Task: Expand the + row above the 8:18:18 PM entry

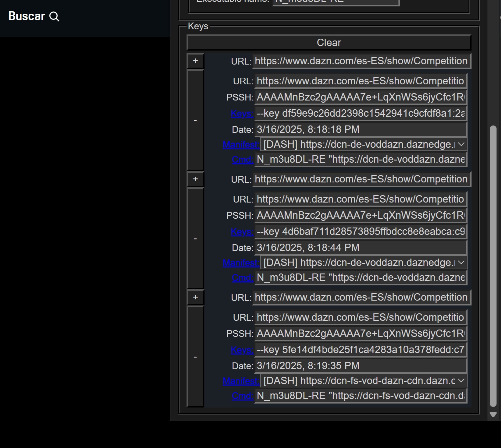Action: (x=195, y=61)
